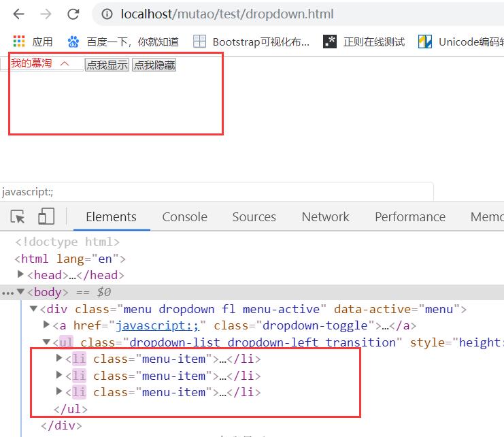Expand the a.dropdown-toggle node arrow
The image size is (504, 437).
pyautogui.click(x=46, y=325)
